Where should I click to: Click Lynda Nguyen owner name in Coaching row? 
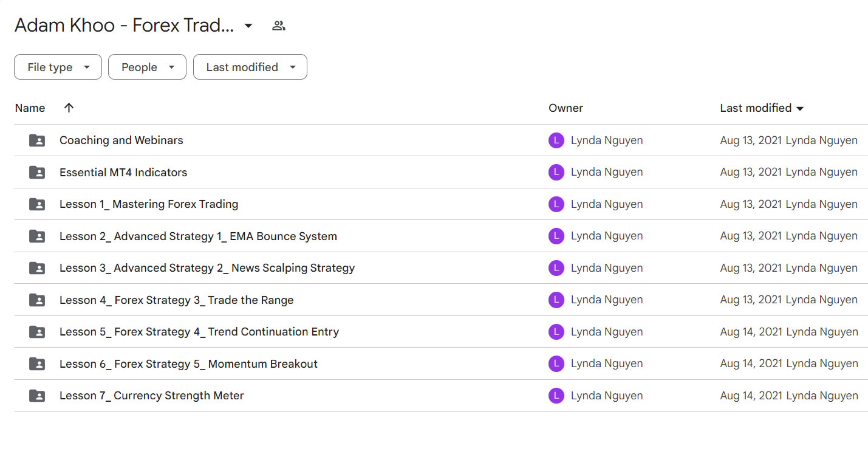(x=607, y=140)
